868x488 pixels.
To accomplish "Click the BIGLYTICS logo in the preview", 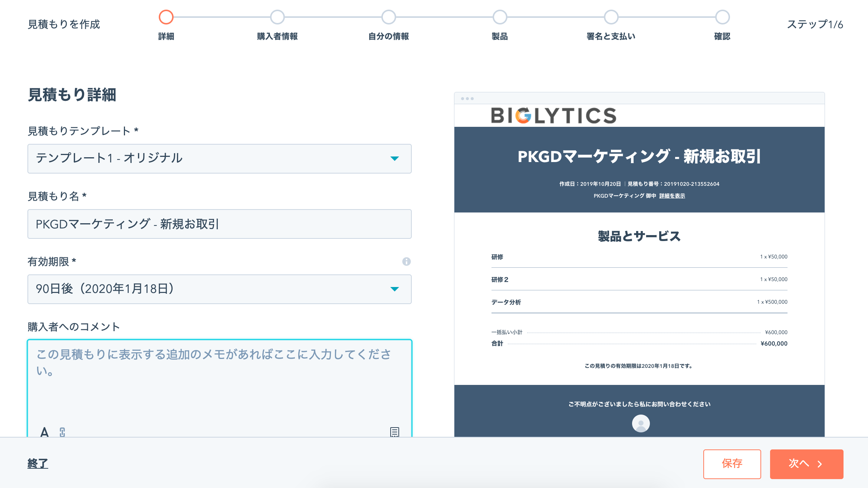I will (553, 115).
